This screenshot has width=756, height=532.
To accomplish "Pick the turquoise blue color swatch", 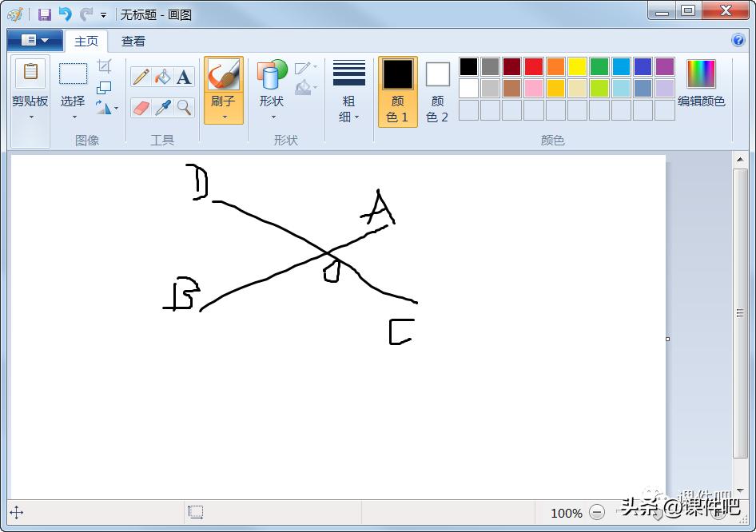I will (621, 66).
